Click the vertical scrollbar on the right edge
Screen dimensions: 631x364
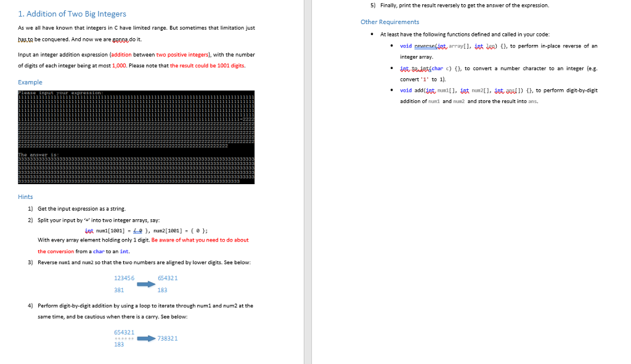pos(627,182)
